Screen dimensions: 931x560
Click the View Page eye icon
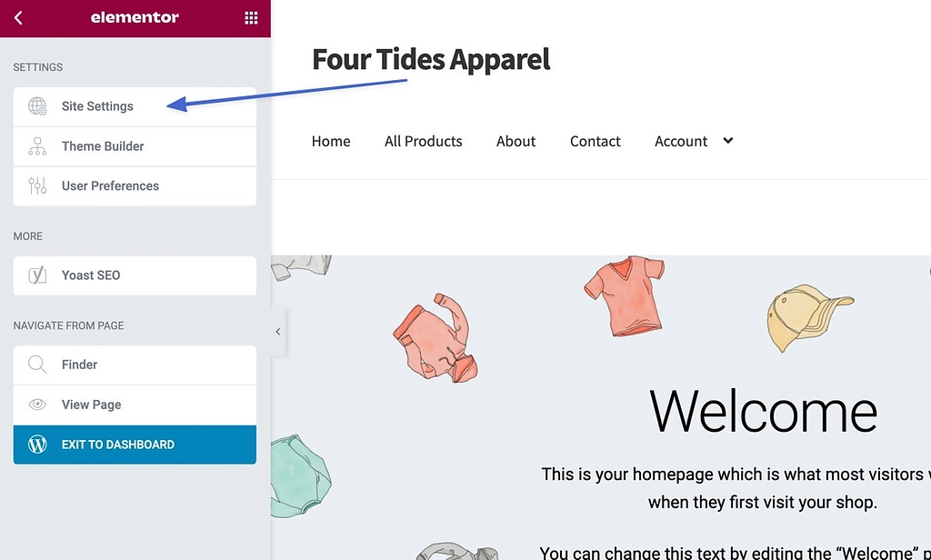pyautogui.click(x=37, y=405)
